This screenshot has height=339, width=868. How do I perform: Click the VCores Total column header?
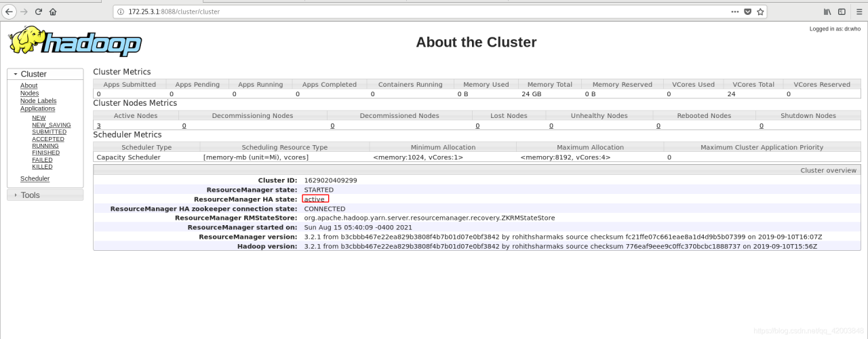tap(753, 84)
